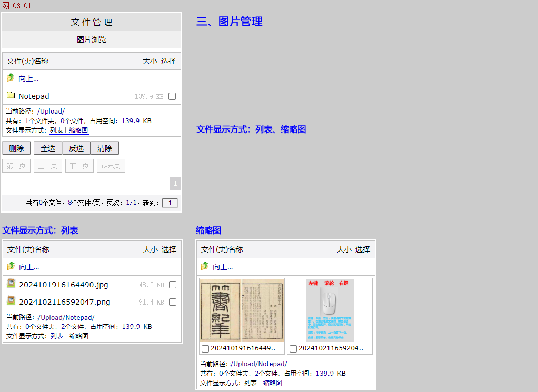Switch to the 图片浏览 tab
The image size is (538, 392).
pos(92,39)
